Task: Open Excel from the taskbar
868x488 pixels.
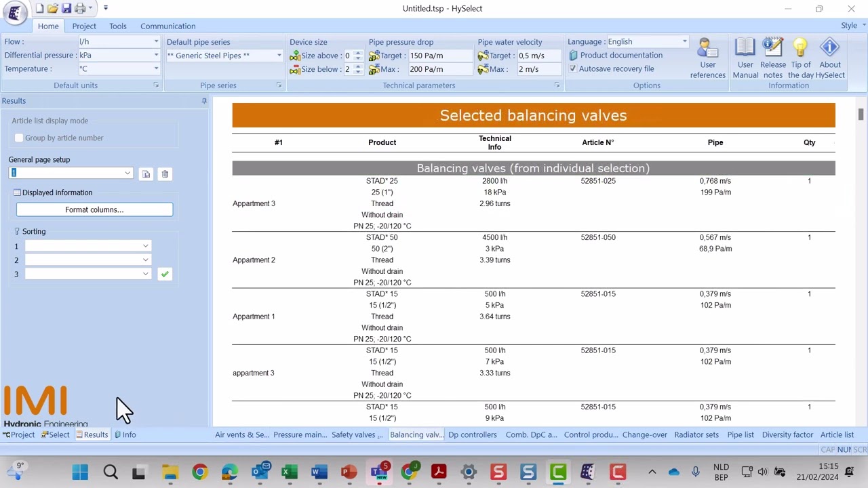Action: [x=290, y=472]
